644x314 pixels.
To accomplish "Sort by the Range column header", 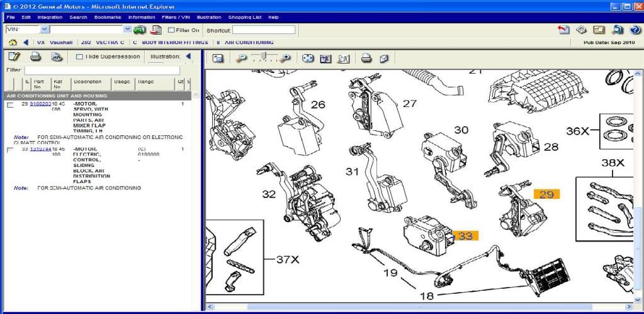I will tap(146, 82).
